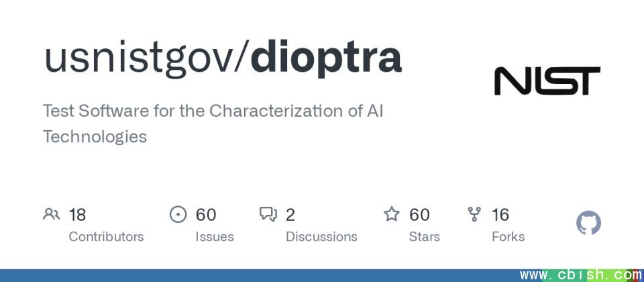Click the issues count 60
Image resolution: width=644 pixels, height=282 pixels.
coord(206,215)
